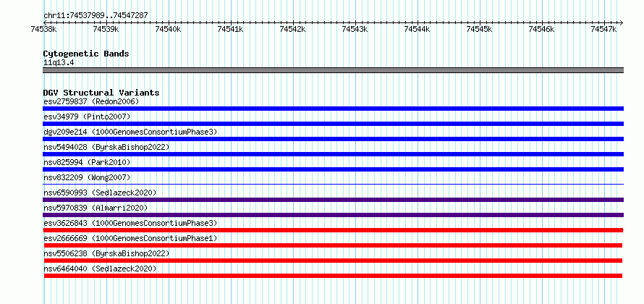Image resolution: width=644 pixels, height=304 pixels.
Task: Click the 74547k ruler tick label
Action: [604, 29]
